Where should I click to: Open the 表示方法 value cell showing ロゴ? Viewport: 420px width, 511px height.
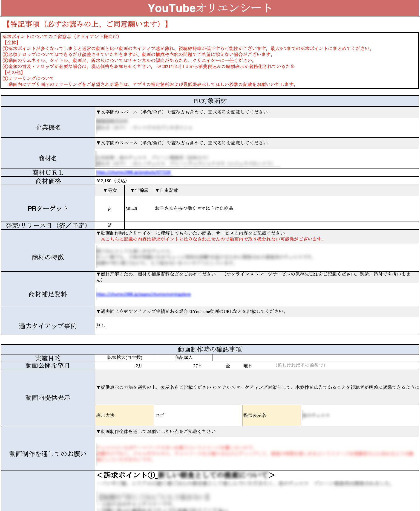(x=198, y=415)
